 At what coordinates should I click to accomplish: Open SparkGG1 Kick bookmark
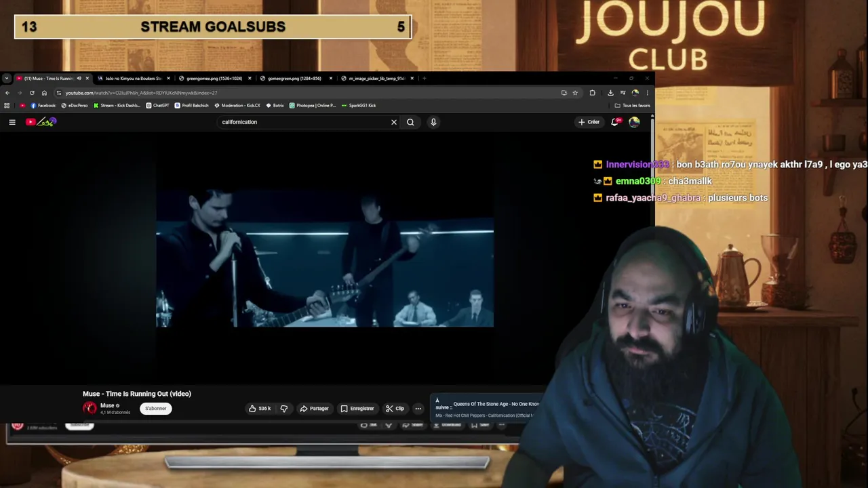(359, 106)
